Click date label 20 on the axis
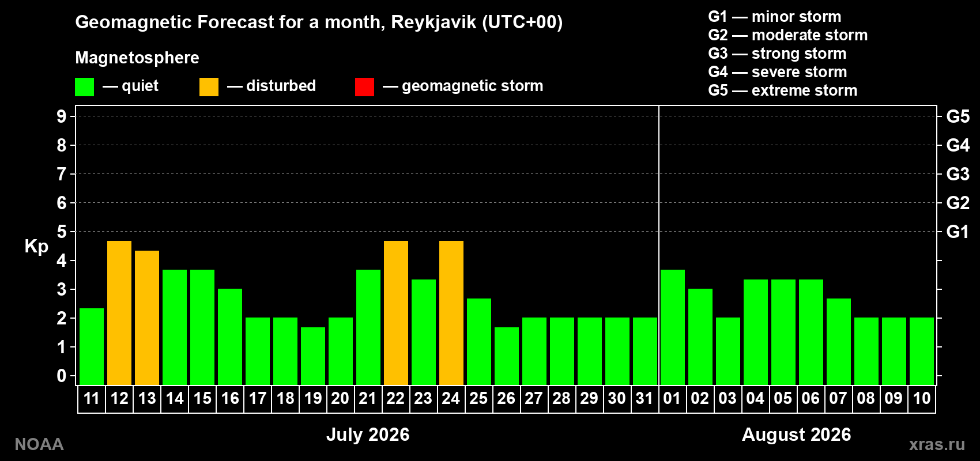The width and height of the screenshot is (980, 461). 341,398
